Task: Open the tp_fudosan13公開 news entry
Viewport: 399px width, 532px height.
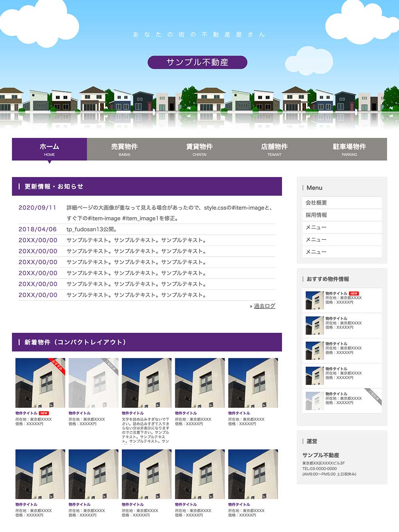Action: tap(91, 229)
